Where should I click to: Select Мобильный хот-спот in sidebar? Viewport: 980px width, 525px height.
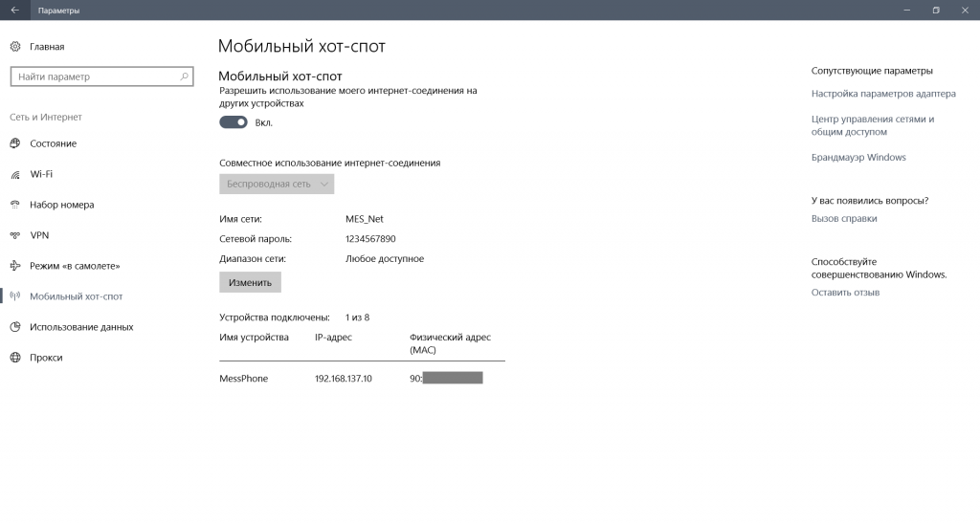[x=77, y=295]
